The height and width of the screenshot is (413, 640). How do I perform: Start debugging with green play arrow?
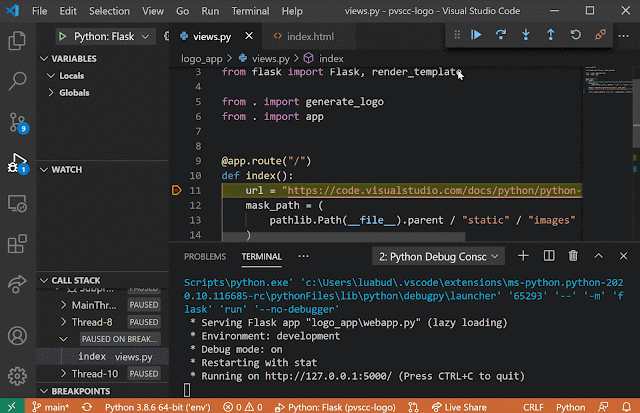pyautogui.click(x=62, y=37)
